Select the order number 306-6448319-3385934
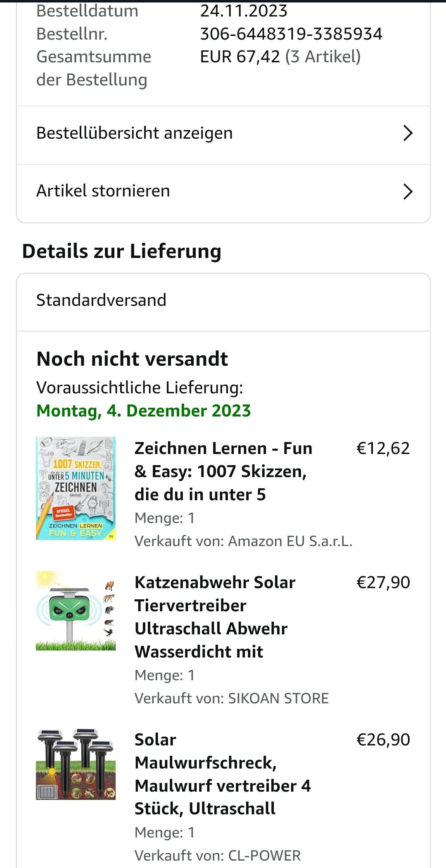Image resolution: width=446 pixels, height=868 pixels. [291, 34]
